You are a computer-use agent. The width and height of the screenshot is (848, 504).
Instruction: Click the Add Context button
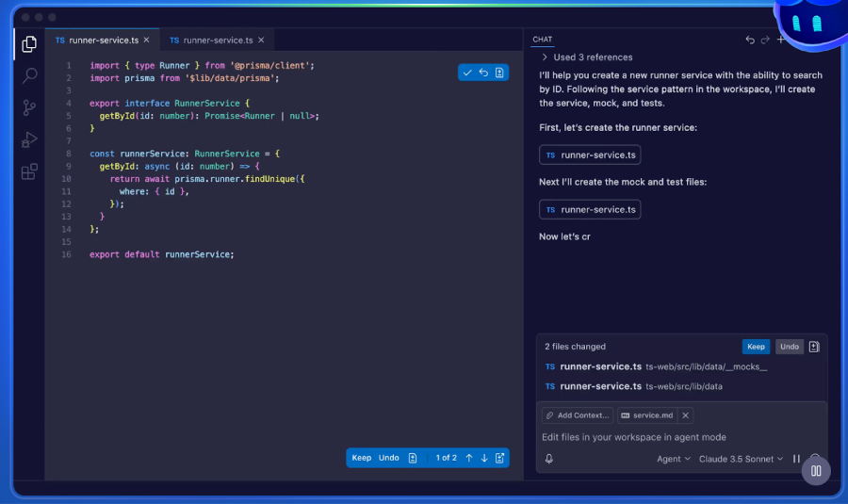(x=578, y=415)
